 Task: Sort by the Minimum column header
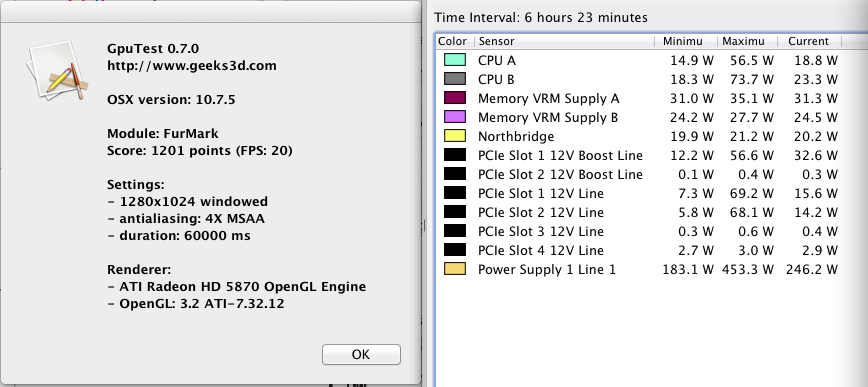685,41
